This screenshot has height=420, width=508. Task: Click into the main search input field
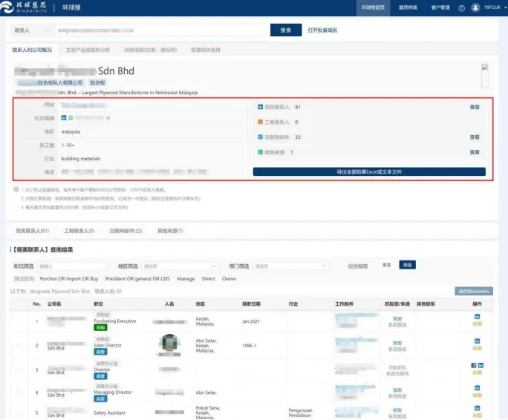click(x=163, y=30)
